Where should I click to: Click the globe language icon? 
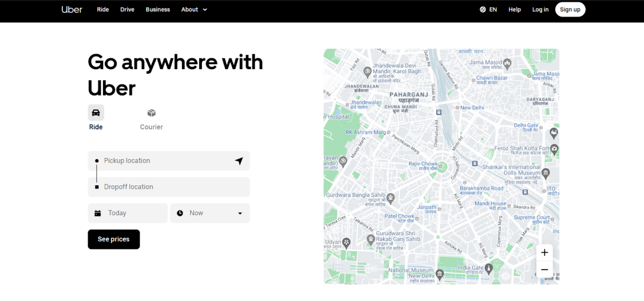483,10
